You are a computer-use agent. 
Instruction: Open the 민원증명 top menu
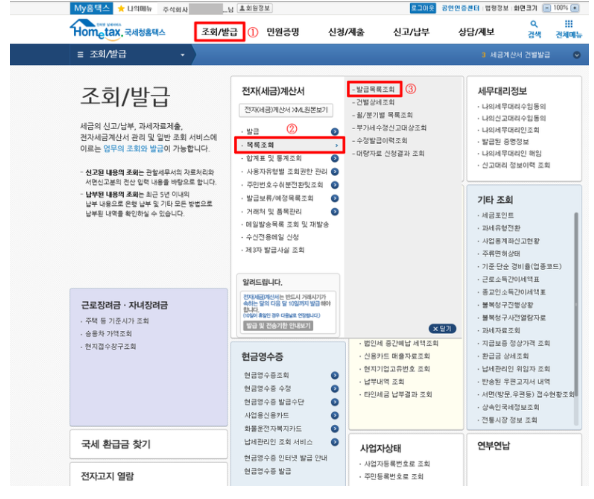point(283,32)
